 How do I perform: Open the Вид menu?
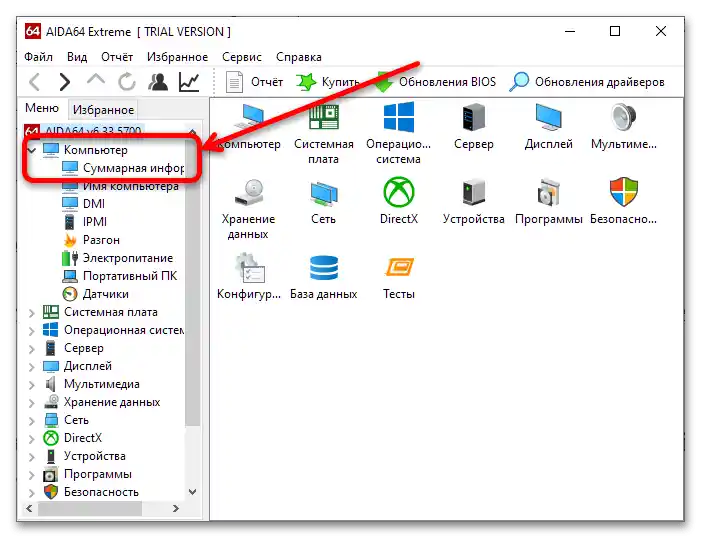(77, 57)
